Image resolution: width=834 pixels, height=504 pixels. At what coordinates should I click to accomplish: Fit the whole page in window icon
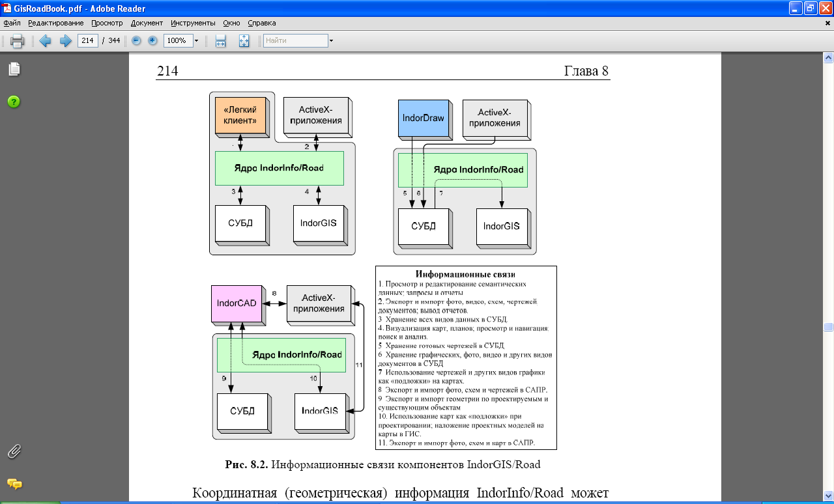coord(244,41)
